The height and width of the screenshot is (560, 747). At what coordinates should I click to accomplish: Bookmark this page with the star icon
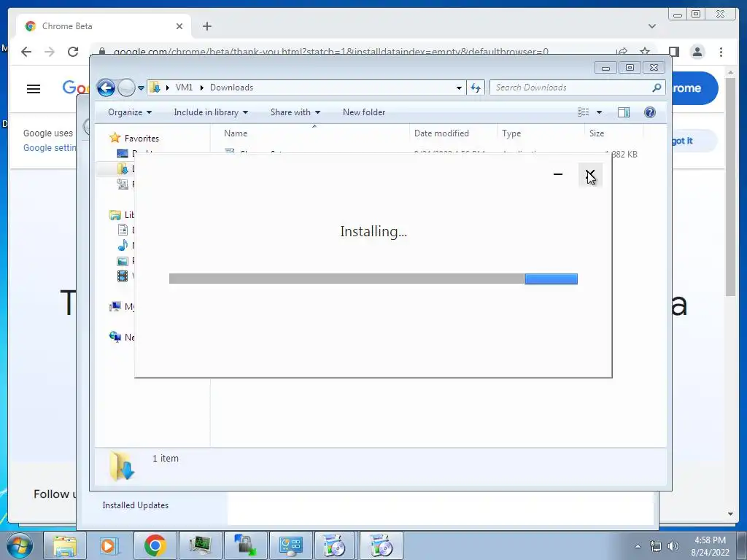point(645,52)
